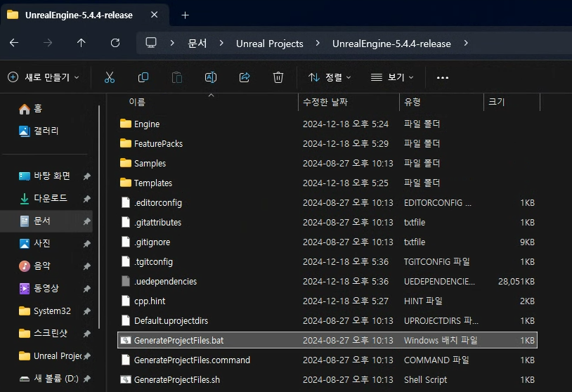Select the .tgitconfig file
The width and height of the screenshot is (572, 392).
327,262
